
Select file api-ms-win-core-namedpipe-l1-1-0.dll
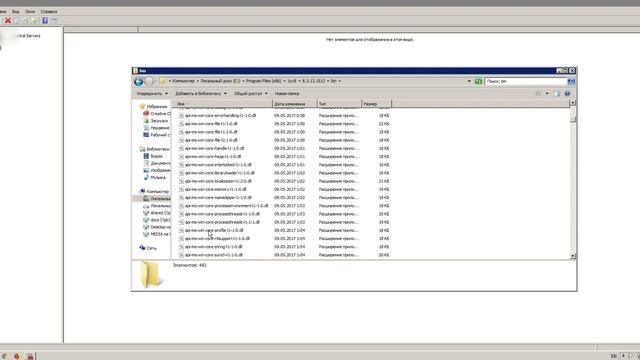click(218, 198)
